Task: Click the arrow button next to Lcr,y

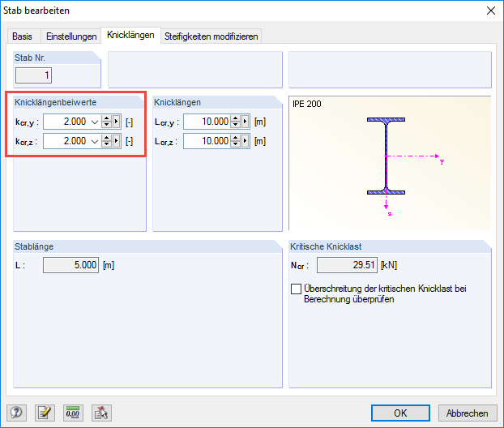Action: coord(246,122)
